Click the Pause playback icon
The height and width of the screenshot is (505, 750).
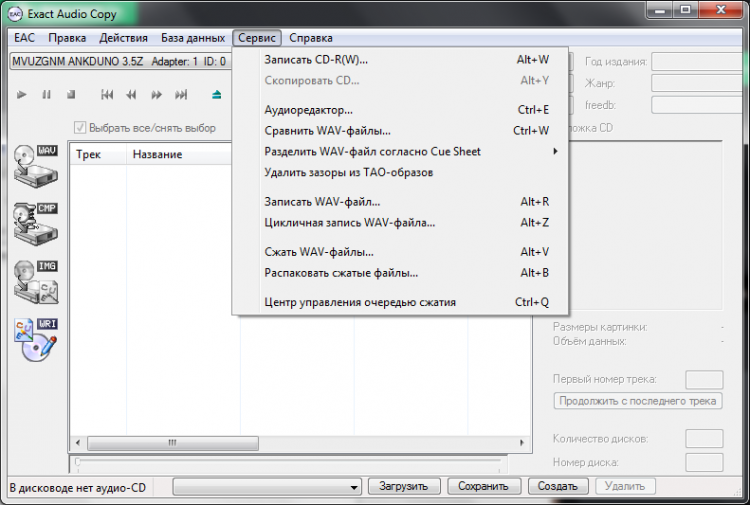pos(46,95)
